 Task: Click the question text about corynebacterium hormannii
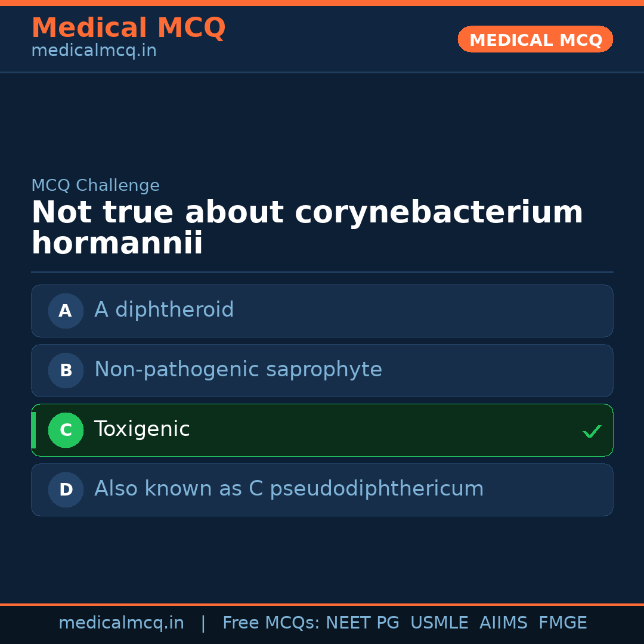(307, 228)
